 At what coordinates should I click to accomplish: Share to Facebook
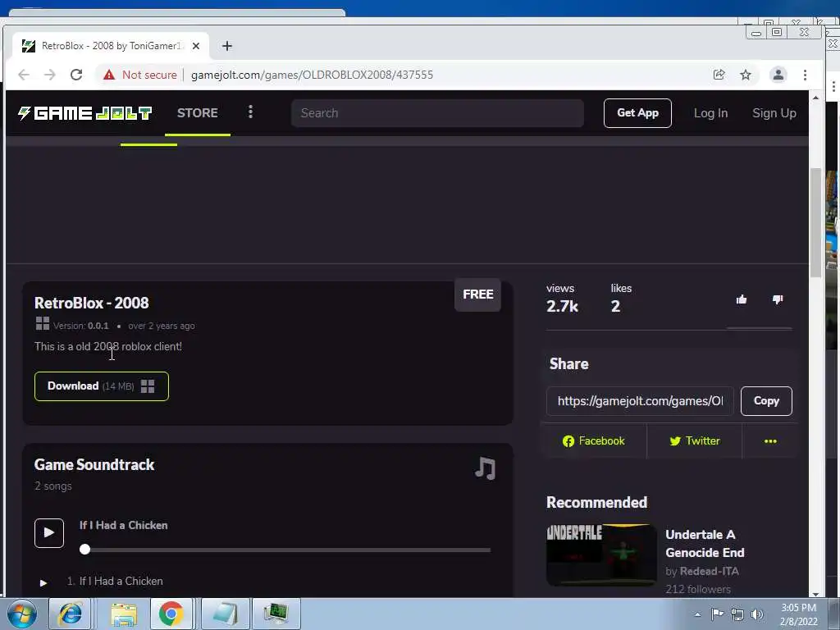[x=594, y=441]
